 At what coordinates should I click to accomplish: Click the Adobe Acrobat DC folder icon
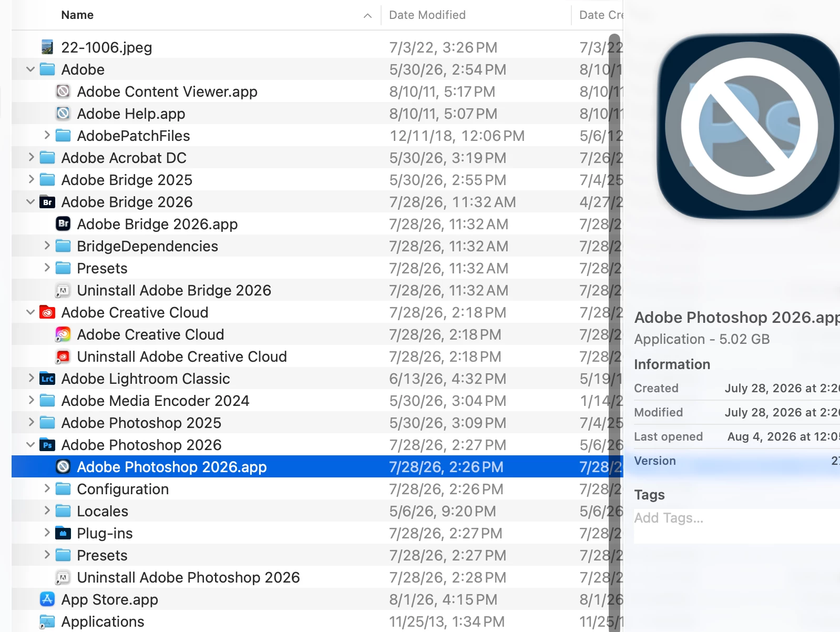(x=47, y=158)
